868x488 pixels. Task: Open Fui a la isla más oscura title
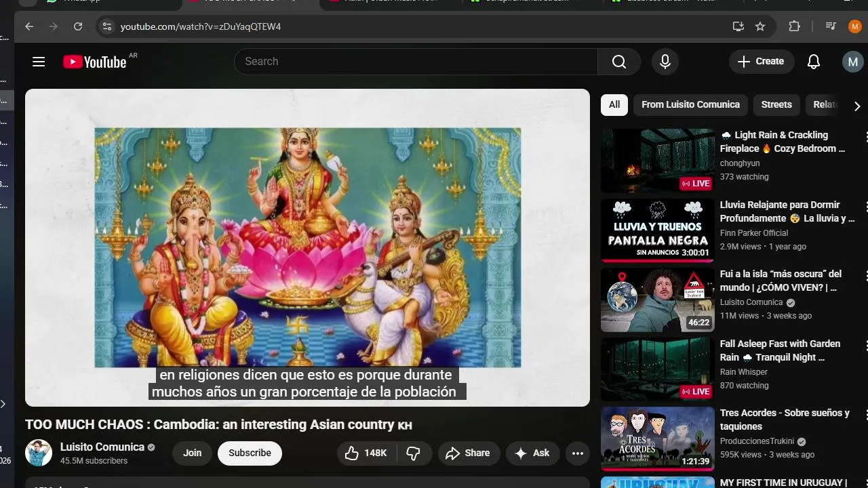(x=781, y=281)
